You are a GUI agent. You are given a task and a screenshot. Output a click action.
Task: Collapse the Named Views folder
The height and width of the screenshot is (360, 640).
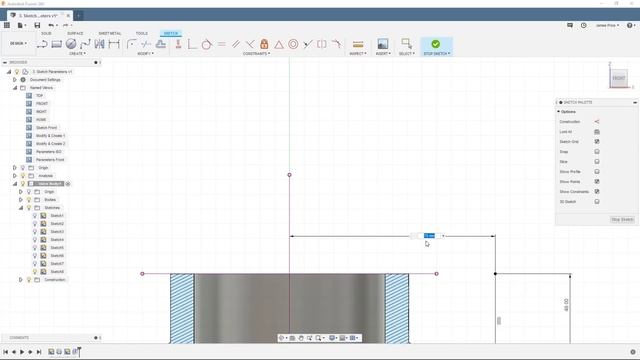15,88
